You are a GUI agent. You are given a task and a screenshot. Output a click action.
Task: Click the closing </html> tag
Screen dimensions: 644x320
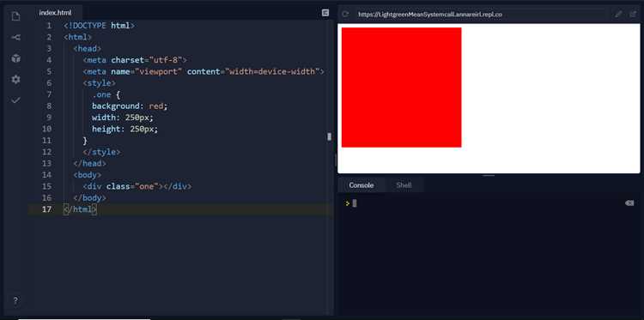tap(80, 209)
